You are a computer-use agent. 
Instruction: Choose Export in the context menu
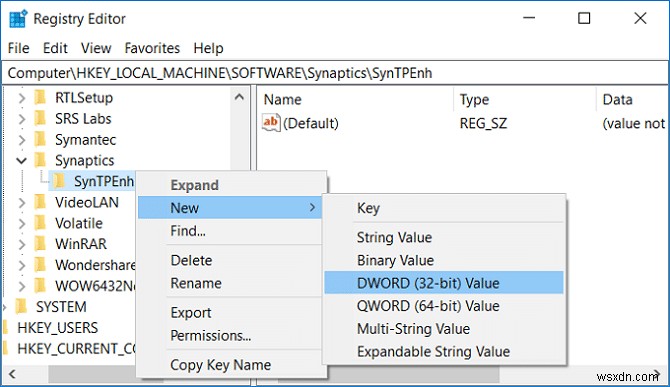pyautogui.click(x=229, y=312)
